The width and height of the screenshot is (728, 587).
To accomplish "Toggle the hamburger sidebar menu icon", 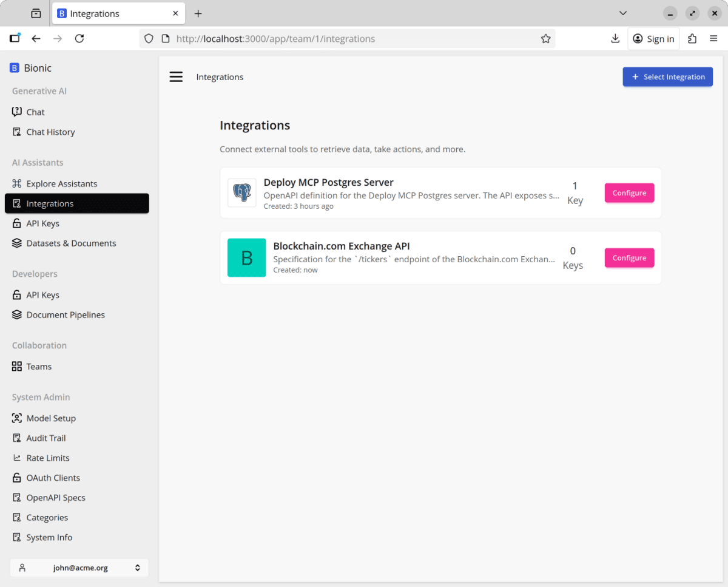I will [x=176, y=77].
